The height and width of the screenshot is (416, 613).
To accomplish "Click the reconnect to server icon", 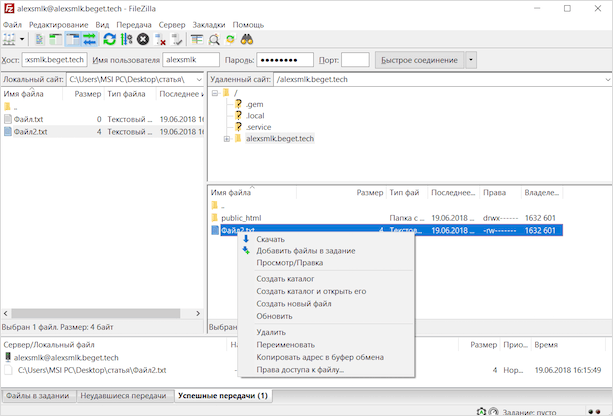I will [177, 40].
